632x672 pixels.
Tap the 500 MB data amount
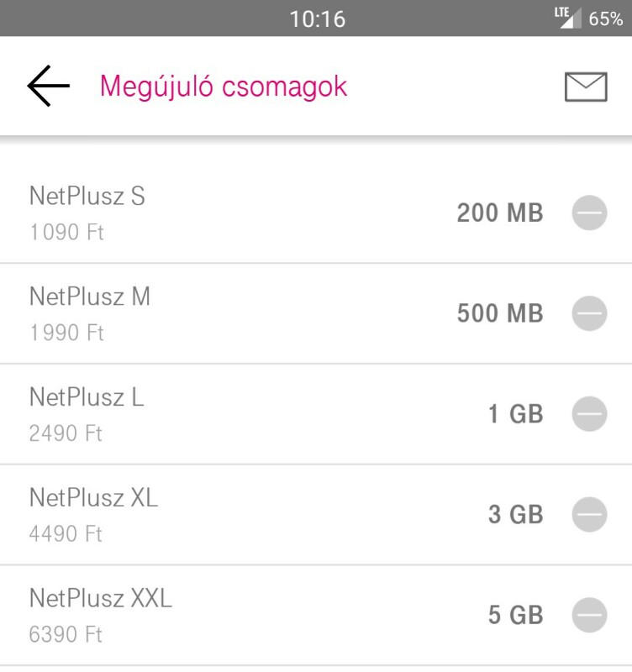[x=500, y=313]
